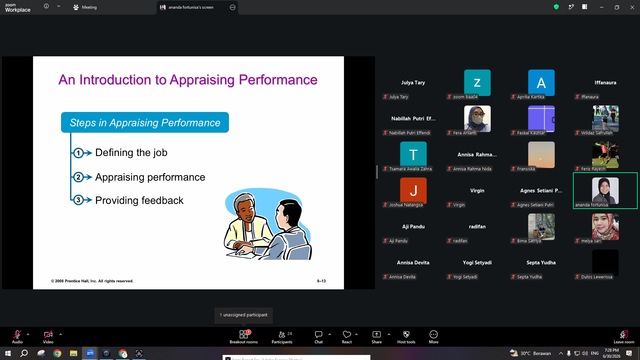Open the view layout icon in title bar
640x360 pixels.
point(584,7)
